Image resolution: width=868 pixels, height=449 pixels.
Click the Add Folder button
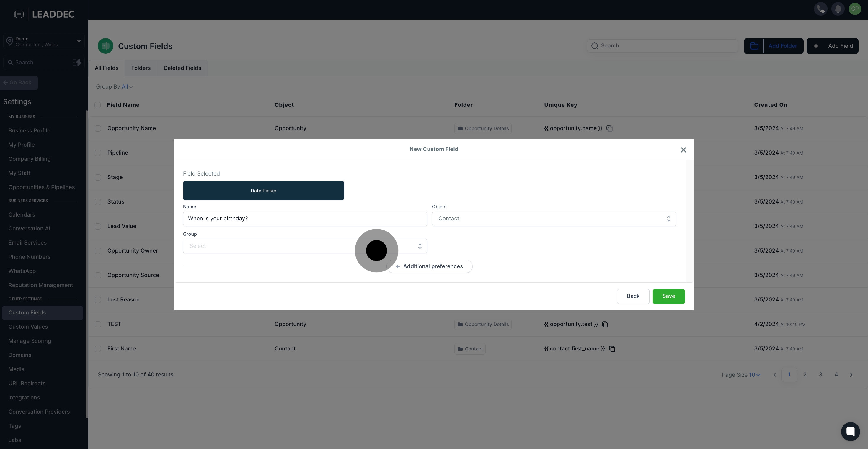(x=773, y=46)
